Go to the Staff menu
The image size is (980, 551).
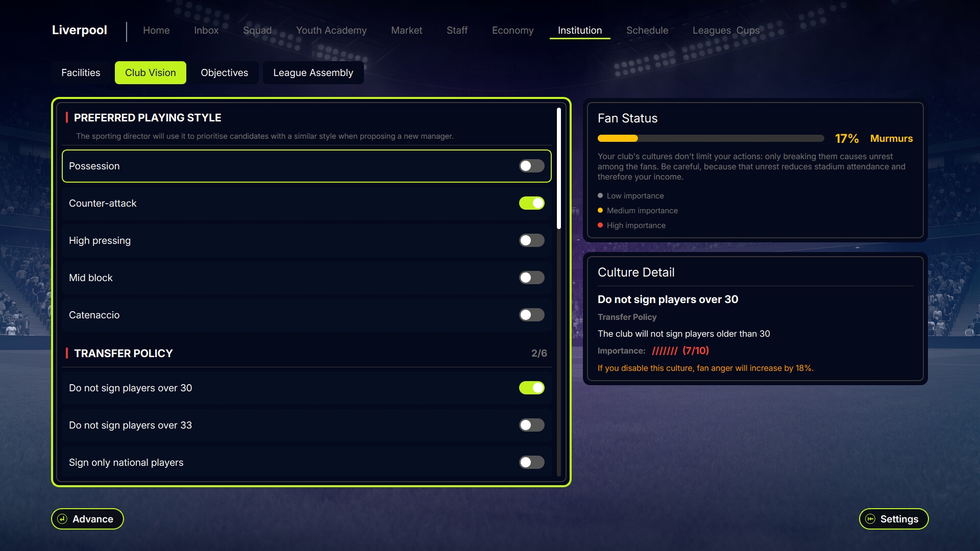[457, 30]
